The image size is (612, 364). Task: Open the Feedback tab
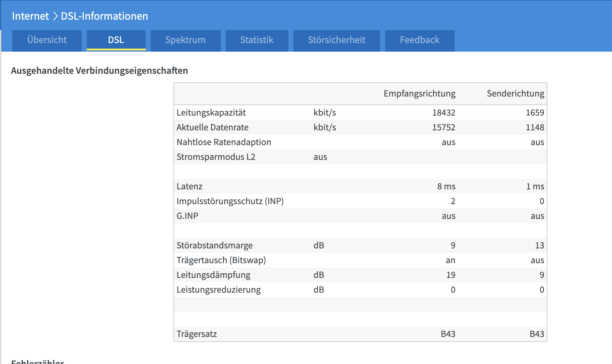click(x=419, y=40)
